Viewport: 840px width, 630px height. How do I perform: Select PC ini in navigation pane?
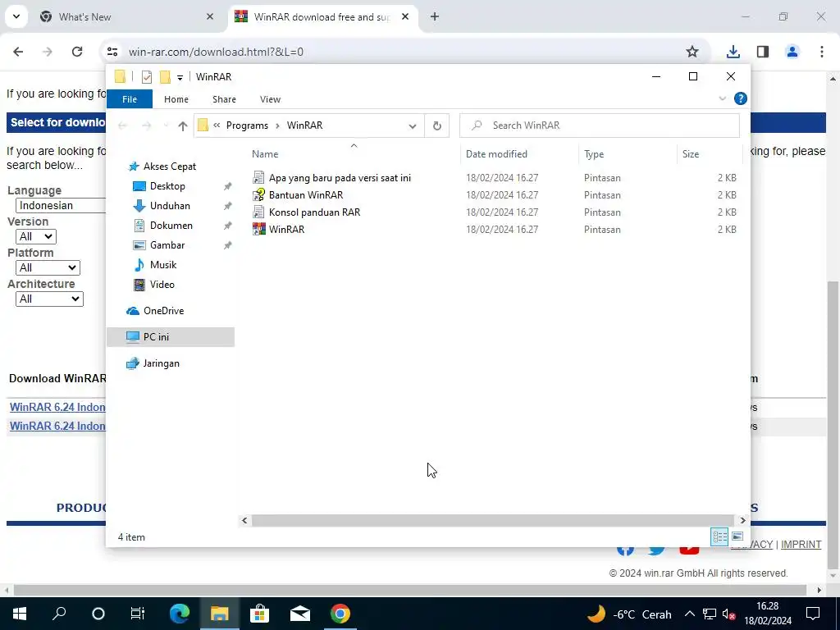click(171, 337)
